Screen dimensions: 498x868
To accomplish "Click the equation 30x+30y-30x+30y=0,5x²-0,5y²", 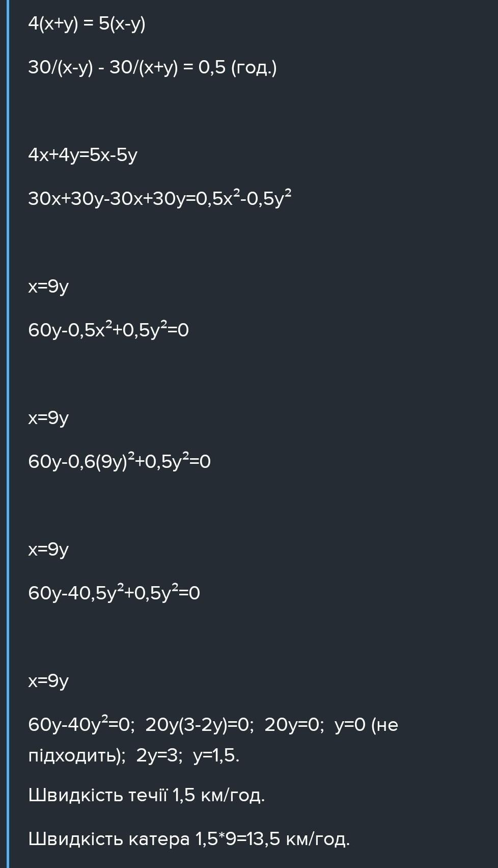I will [159, 197].
